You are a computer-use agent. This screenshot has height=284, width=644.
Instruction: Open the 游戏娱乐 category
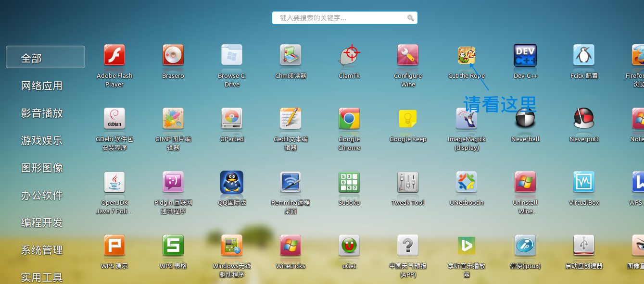[42, 140]
